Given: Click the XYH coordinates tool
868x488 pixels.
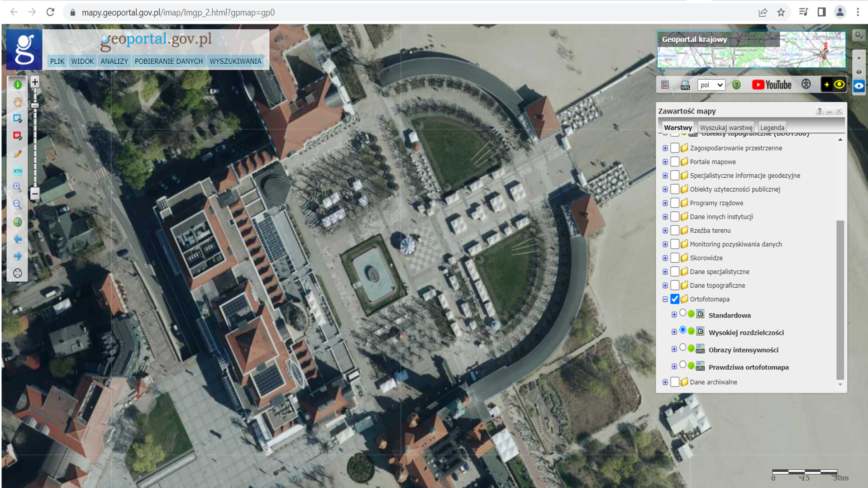Looking at the screenshot, I should click(x=18, y=171).
